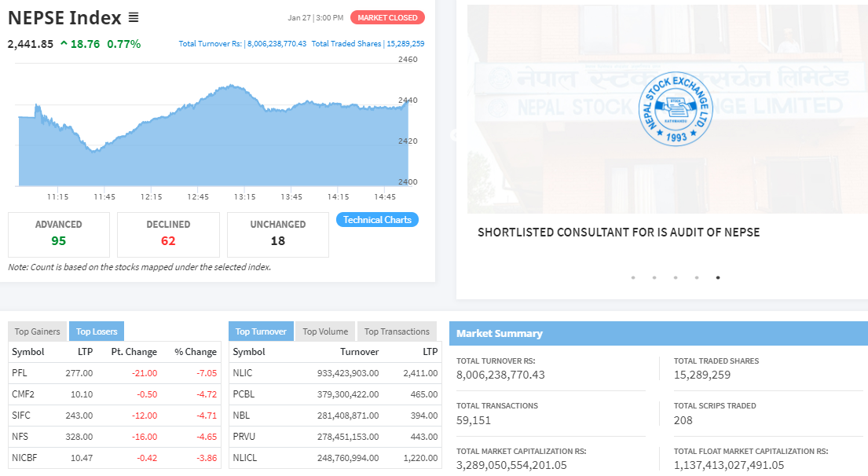
Task: Click the '933,423,903.00' turnover value
Action: coord(348,373)
